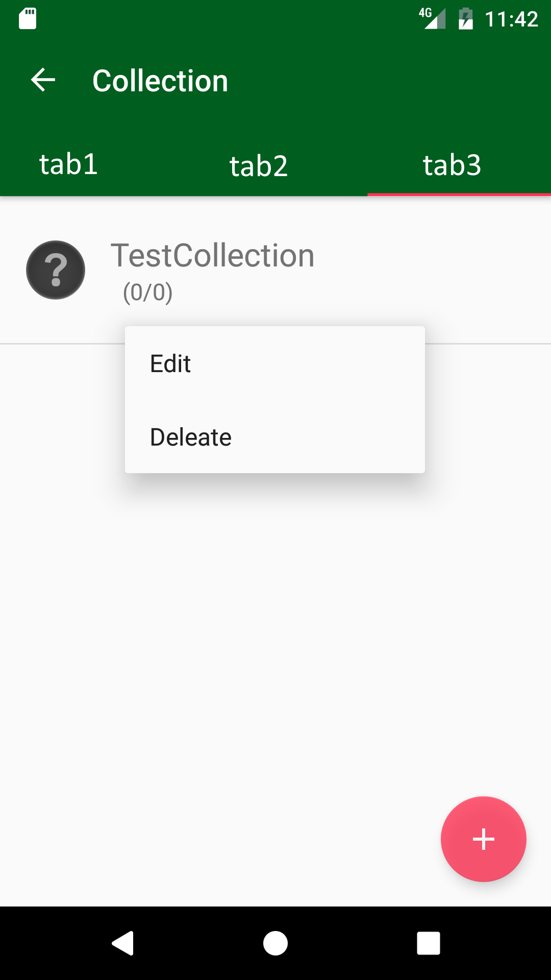The width and height of the screenshot is (551, 980).
Task: Tap the (0/0) count label
Action: point(148,292)
